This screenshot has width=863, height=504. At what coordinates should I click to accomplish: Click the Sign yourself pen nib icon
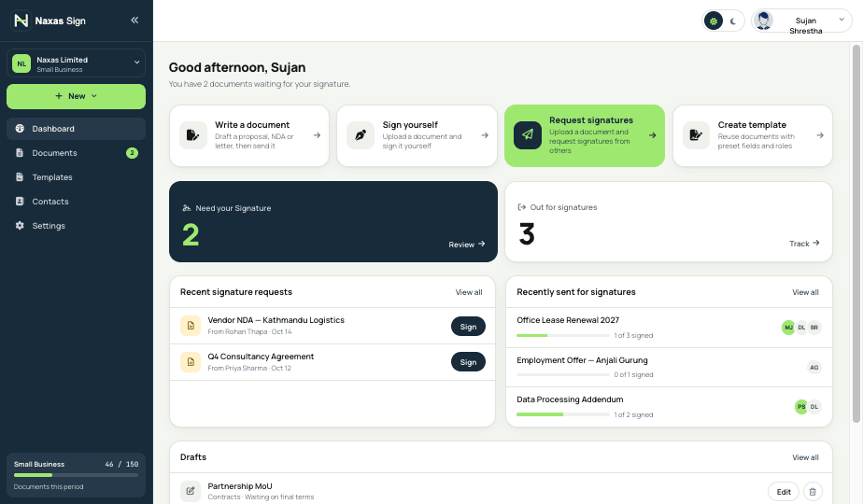(x=361, y=135)
